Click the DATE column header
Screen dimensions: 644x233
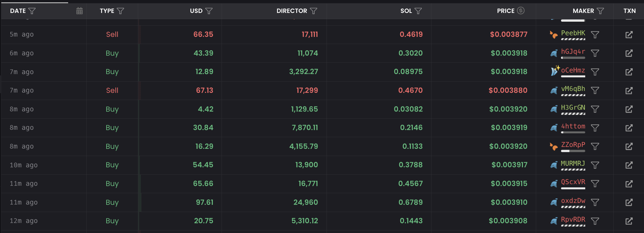coord(18,11)
